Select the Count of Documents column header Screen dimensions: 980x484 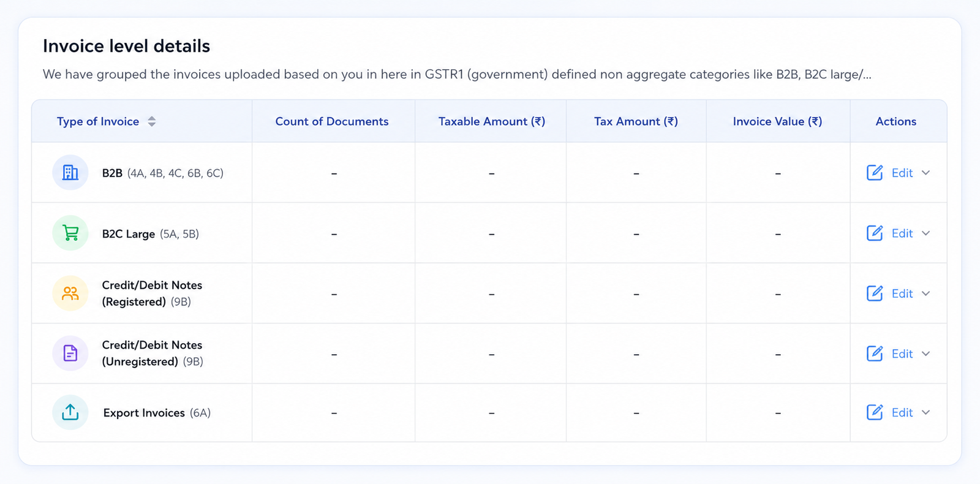coord(332,121)
